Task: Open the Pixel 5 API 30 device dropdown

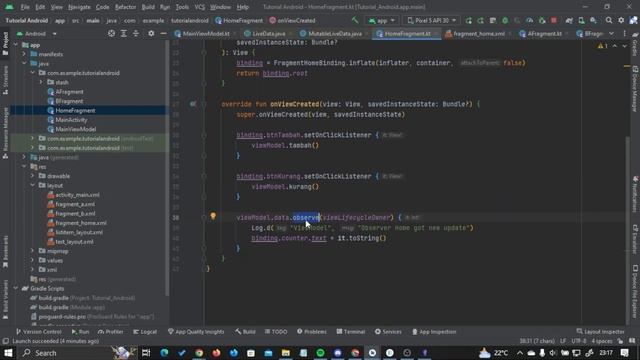Action: click(x=432, y=20)
